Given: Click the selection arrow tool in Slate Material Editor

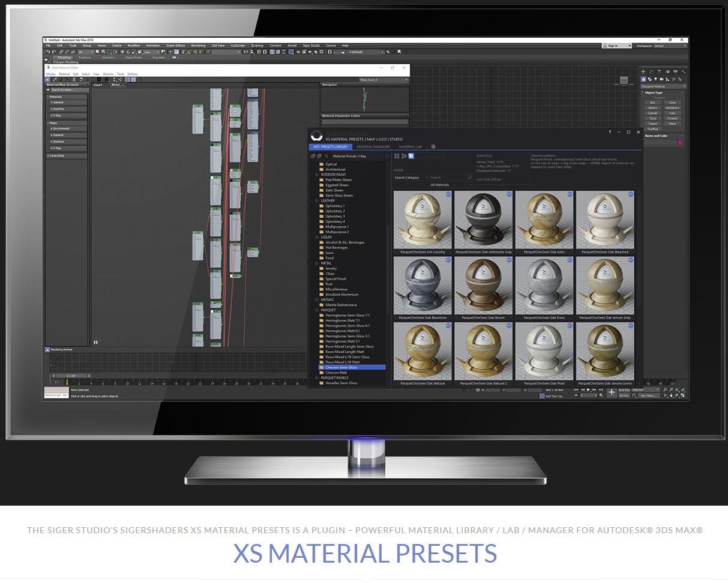Looking at the screenshot, I should click(47, 79).
